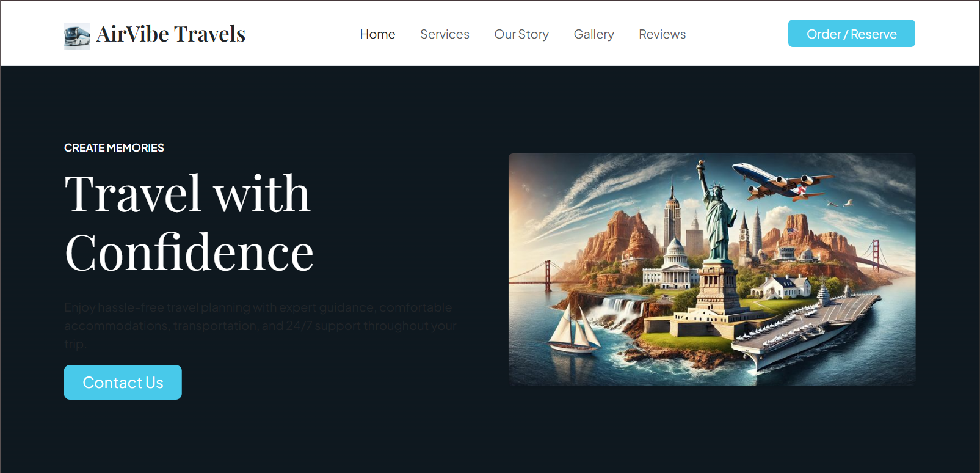Click the Order / Reserve button

(x=851, y=34)
